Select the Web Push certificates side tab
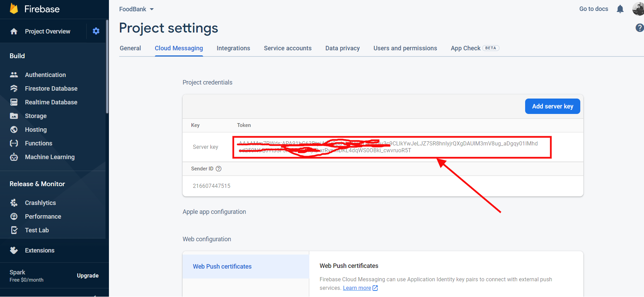This screenshot has height=297, width=644. 246,267
